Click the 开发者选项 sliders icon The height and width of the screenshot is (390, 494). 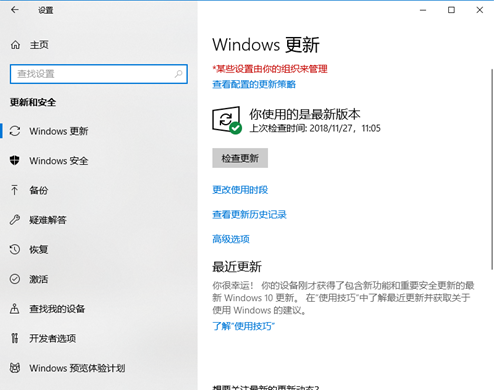pos(15,338)
